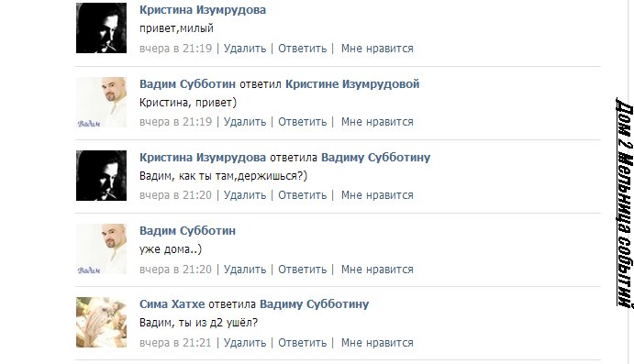Like the 'как ты там,держишься' comment
The width and height of the screenshot is (634, 364).
pyautogui.click(x=377, y=195)
